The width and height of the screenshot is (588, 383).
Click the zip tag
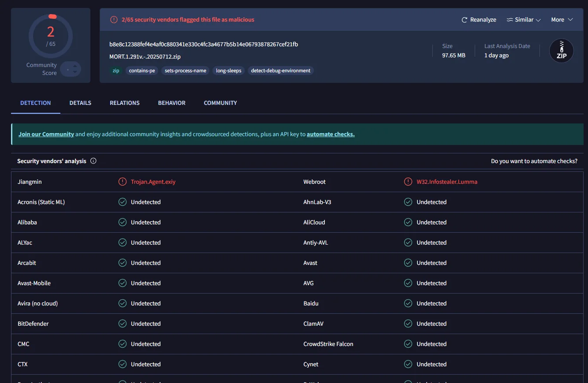click(116, 71)
